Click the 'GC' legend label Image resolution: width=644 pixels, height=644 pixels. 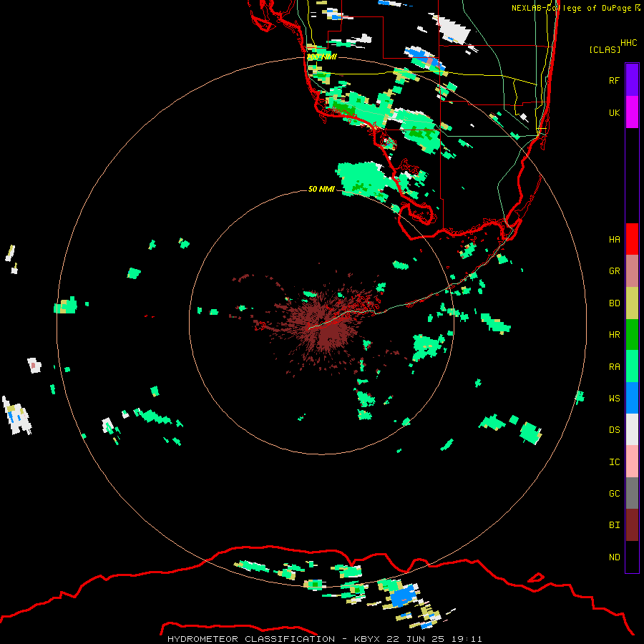tap(614, 494)
